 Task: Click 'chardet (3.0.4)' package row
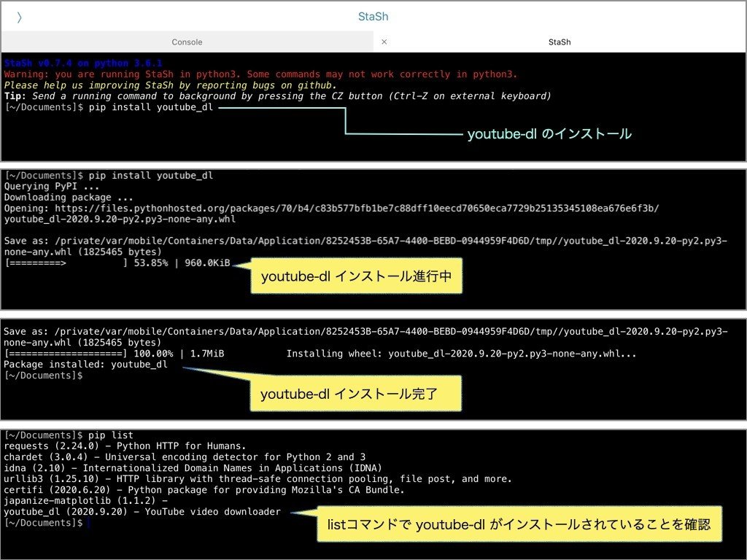pos(185,457)
